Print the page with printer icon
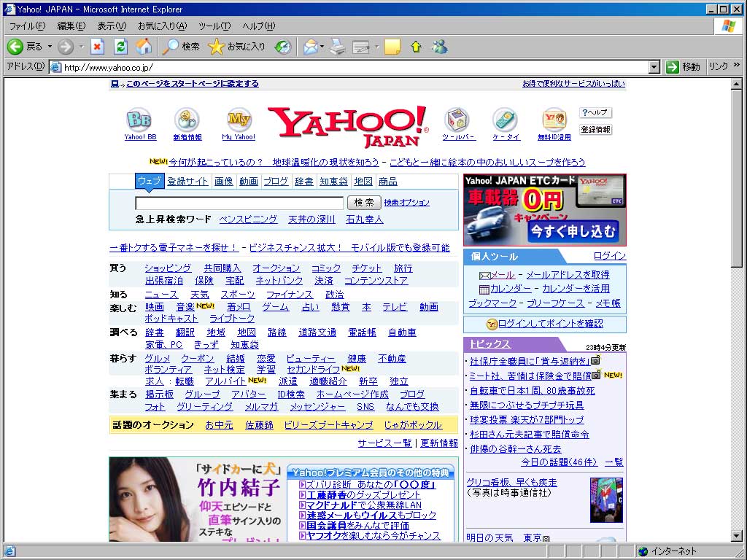Viewport: 747px width, 560px height. (x=338, y=47)
